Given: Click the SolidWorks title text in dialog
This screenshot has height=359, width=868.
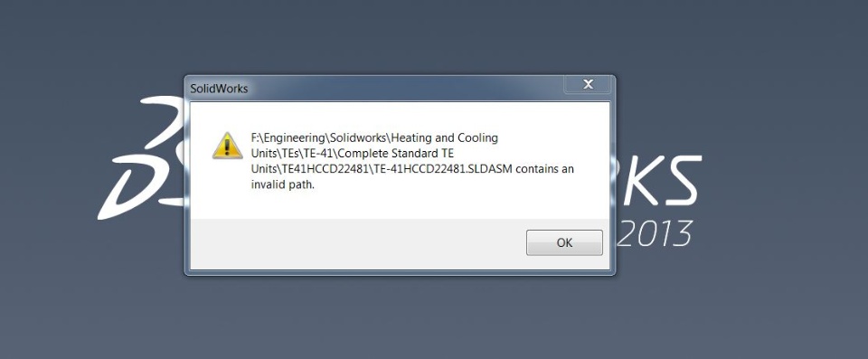Looking at the screenshot, I should tap(219, 88).
